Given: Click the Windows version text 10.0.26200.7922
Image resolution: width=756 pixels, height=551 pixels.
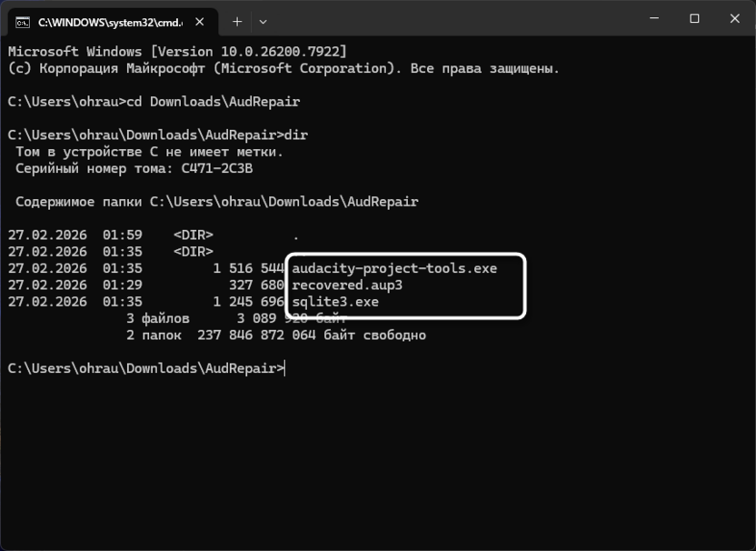Looking at the screenshot, I should pos(280,52).
